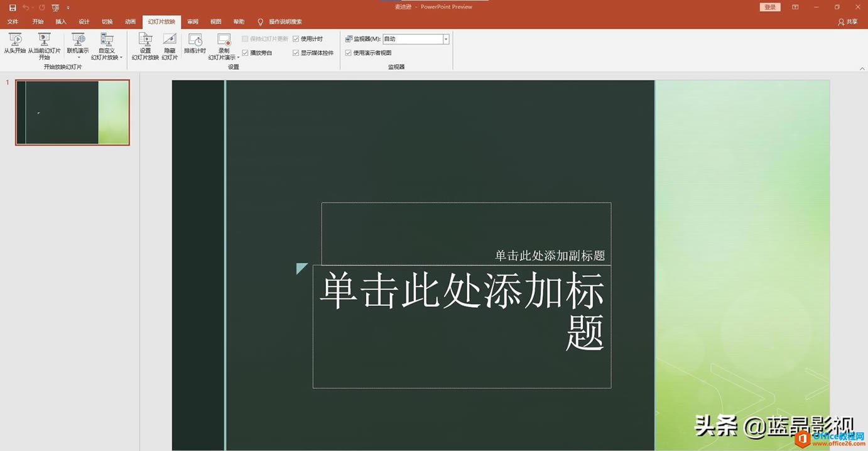
Task: Open 联机演示 online presentation tool
Action: pyautogui.click(x=78, y=43)
